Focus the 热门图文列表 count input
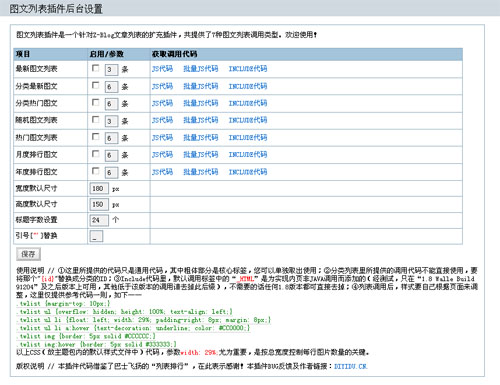 (111, 138)
